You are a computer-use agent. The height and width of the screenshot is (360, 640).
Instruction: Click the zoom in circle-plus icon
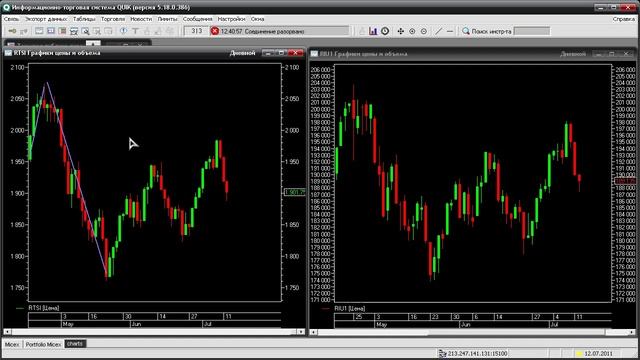pyautogui.click(x=412, y=31)
